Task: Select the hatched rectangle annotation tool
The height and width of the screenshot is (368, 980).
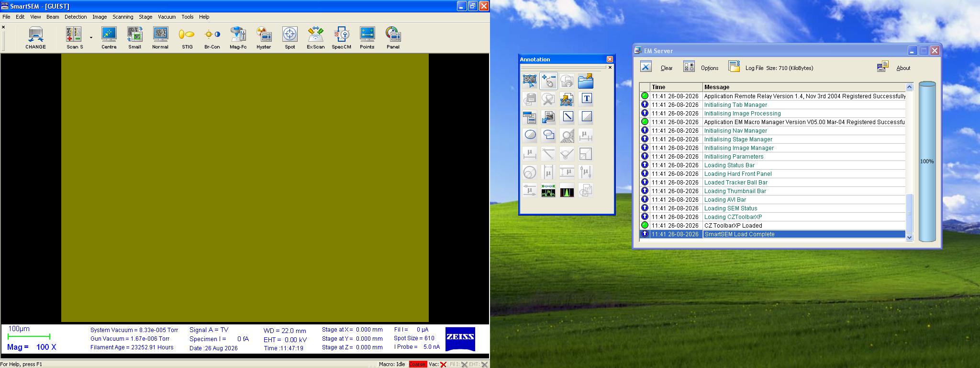Action: click(586, 116)
